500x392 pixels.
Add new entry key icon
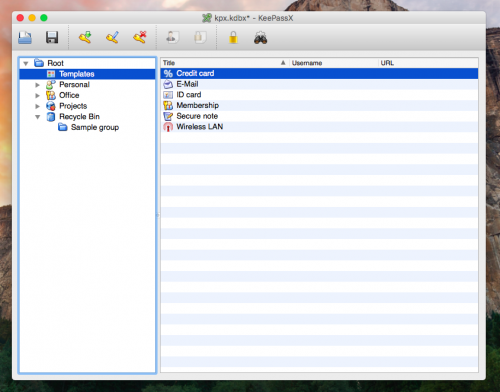[85, 37]
